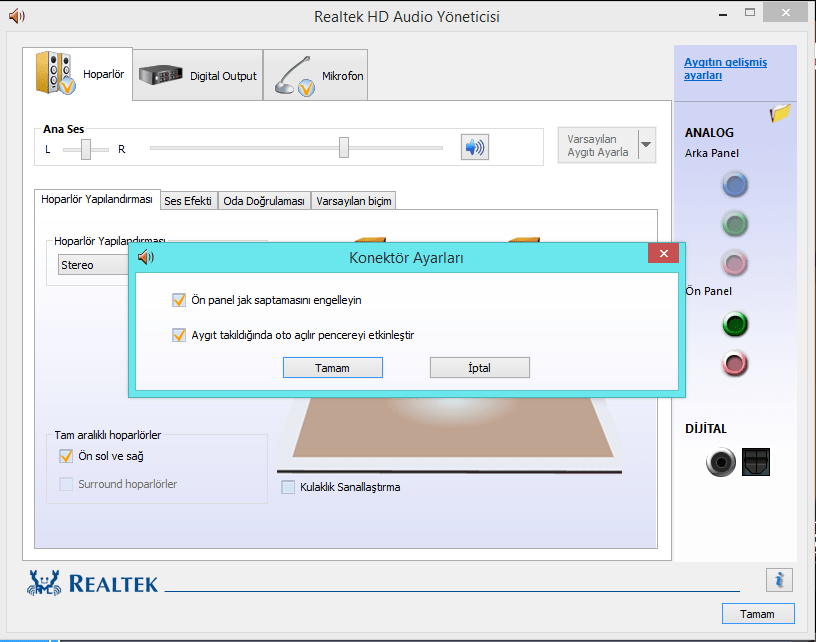Click speaker icon in Konektör Ayarları title
Screen dimensions: 816x642
coord(146,257)
